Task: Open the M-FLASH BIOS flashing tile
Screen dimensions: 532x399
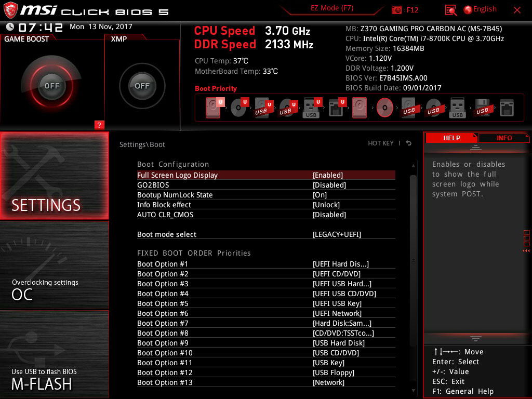Action: pyautogui.click(x=55, y=354)
